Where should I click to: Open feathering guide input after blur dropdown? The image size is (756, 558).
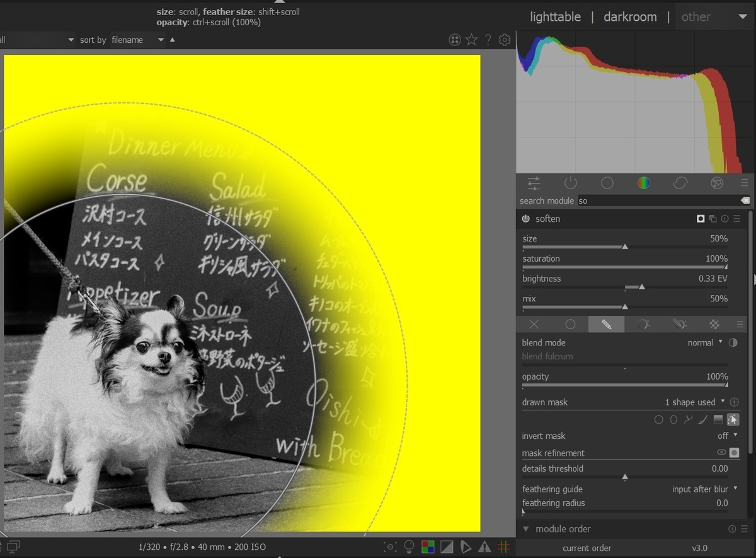coord(704,489)
